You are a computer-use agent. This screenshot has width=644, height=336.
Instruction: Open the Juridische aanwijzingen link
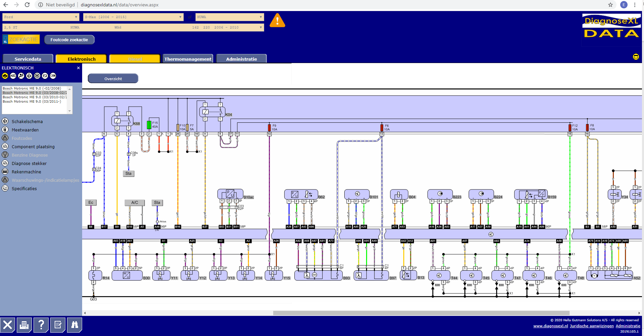(x=592, y=326)
